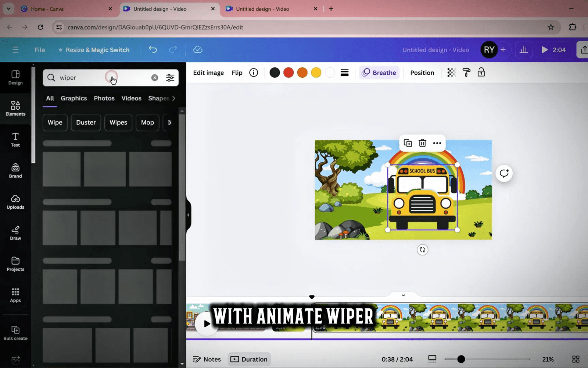Open more options ellipsis above bus

(x=437, y=143)
